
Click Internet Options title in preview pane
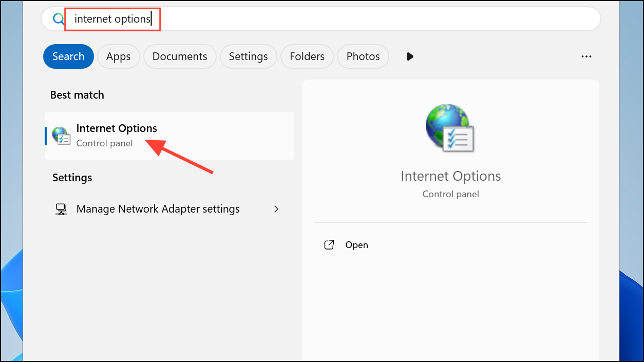[450, 176]
